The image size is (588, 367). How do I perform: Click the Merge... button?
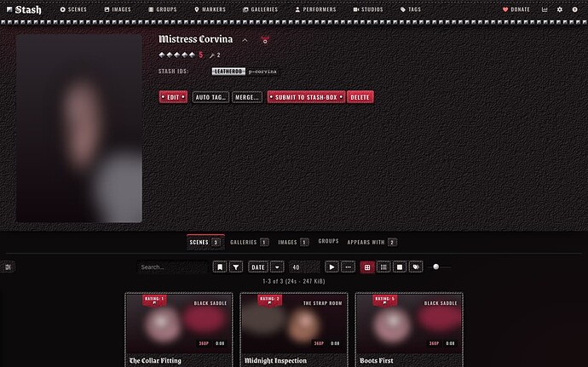(x=247, y=97)
